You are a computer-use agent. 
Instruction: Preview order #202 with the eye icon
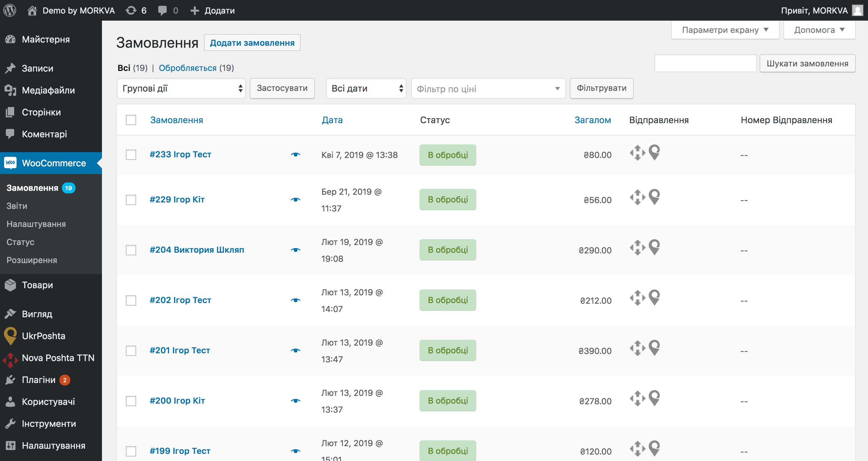pyautogui.click(x=296, y=300)
